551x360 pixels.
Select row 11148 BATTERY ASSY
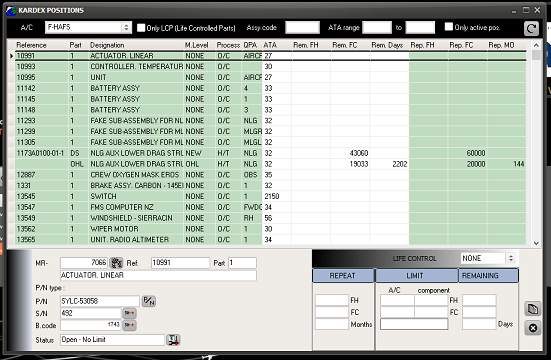point(271,110)
